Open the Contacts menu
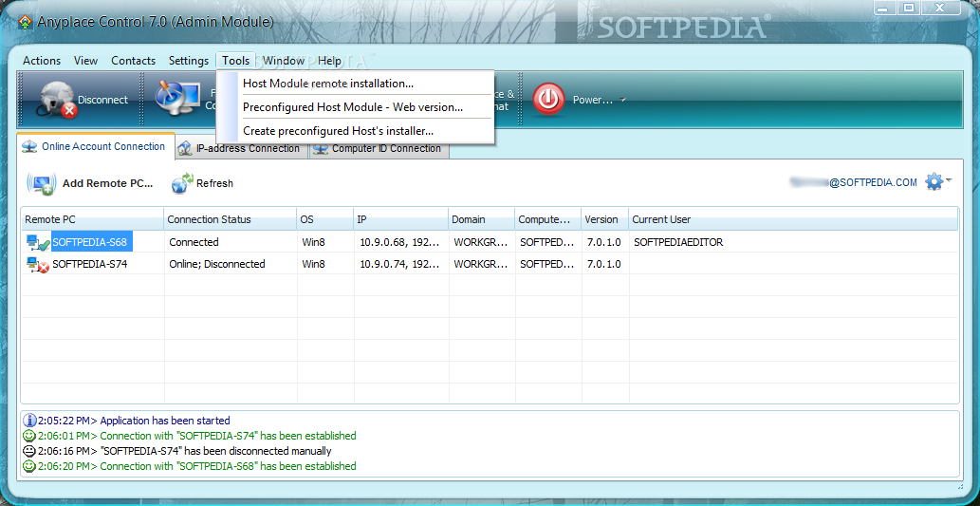980x506 pixels. tap(133, 61)
